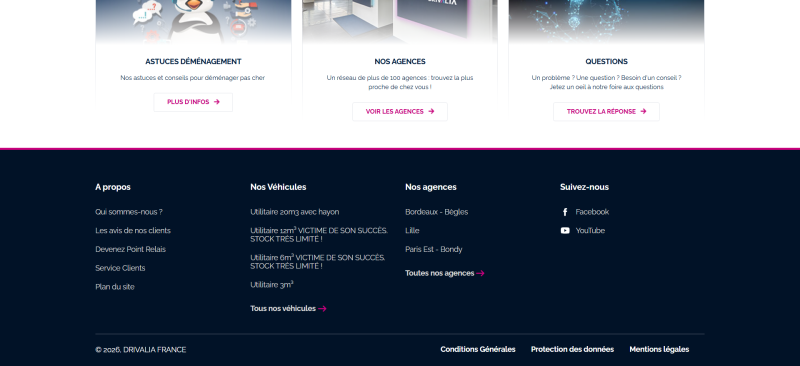Open Service Clients link in footer

[x=120, y=269]
